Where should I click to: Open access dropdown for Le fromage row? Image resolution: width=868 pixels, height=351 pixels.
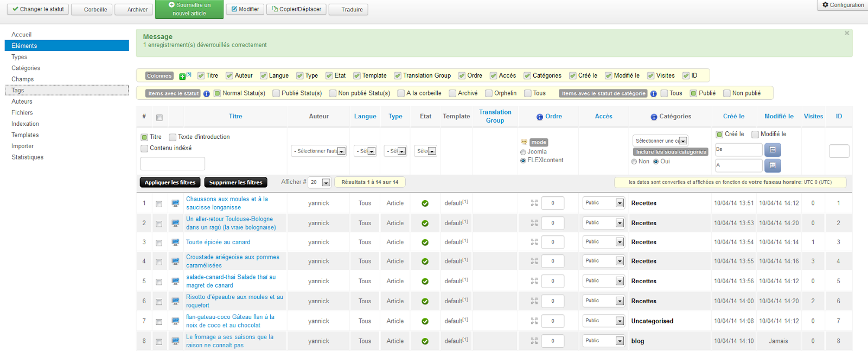[x=604, y=341]
